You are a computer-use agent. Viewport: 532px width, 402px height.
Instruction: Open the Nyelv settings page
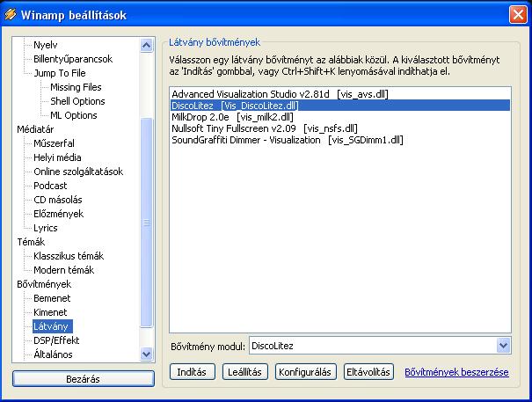46,45
